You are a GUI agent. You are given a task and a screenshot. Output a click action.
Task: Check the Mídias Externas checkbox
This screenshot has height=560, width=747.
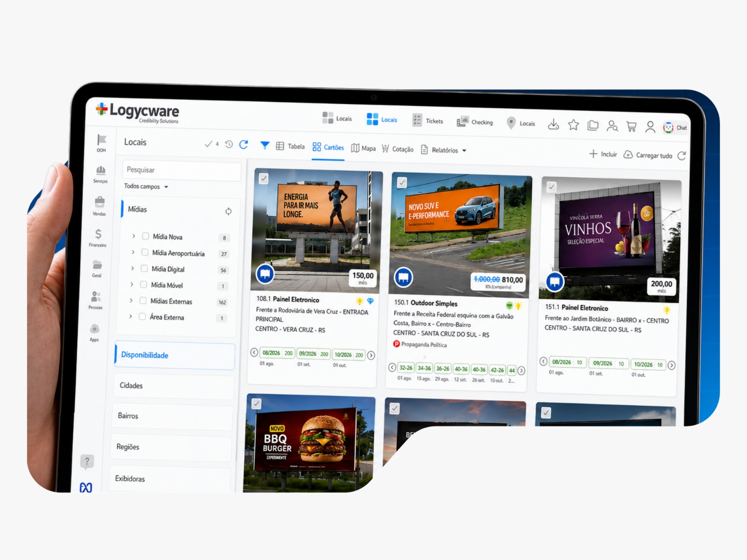pyautogui.click(x=143, y=301)
